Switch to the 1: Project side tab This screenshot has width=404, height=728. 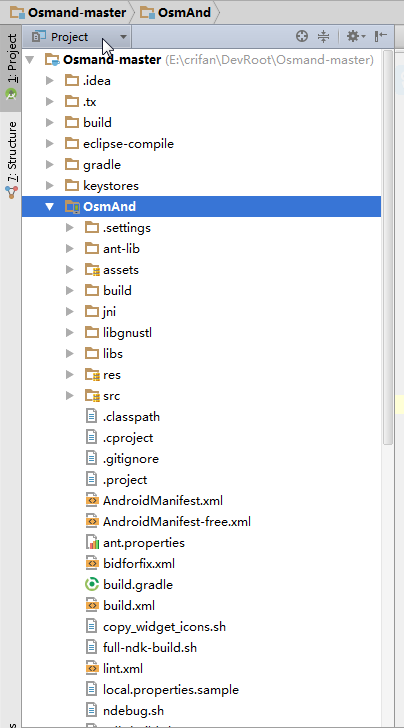click(x=11, y=68)
